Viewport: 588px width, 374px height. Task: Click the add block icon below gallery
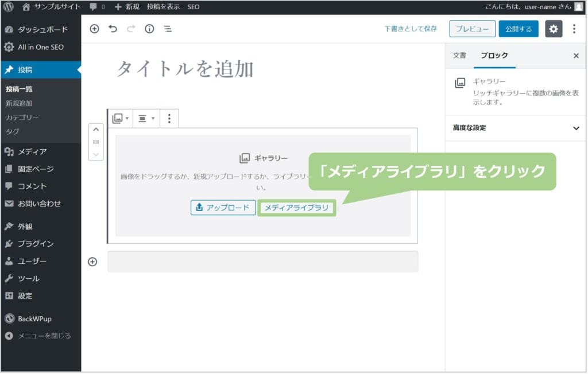click(92, 262)
